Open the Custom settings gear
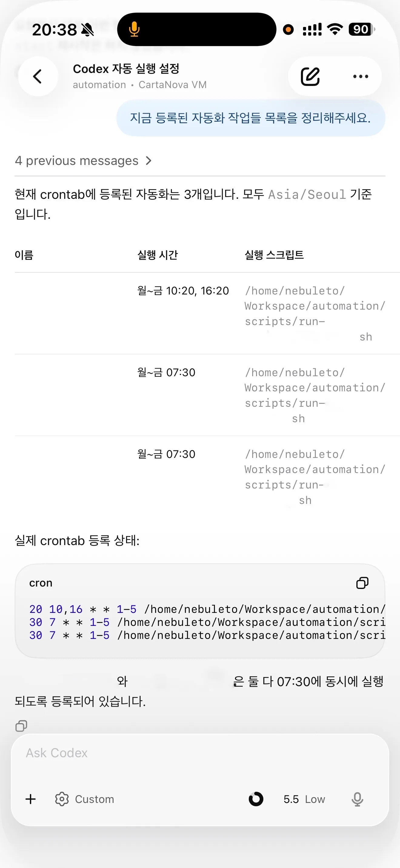 click(x=62, y=799)
